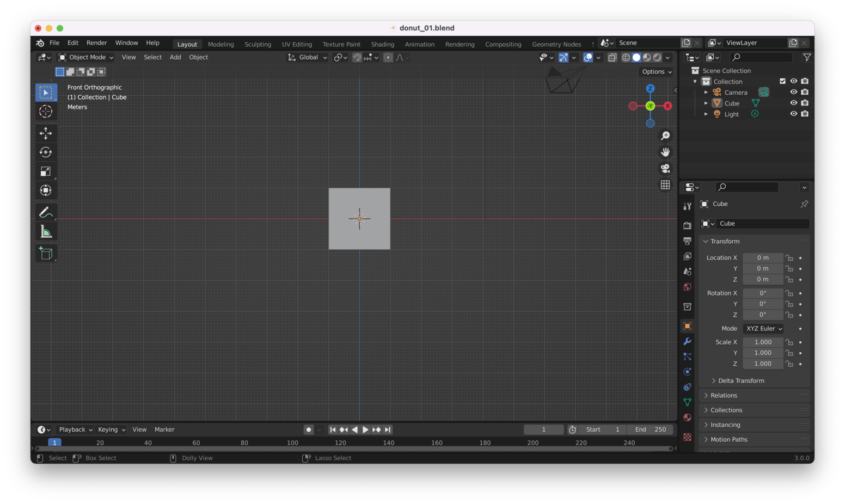Image resolution: width=845 pixels, height=504 pixels.
Task: Expand the Delta Transform section
Action: (x=740, y=380)
